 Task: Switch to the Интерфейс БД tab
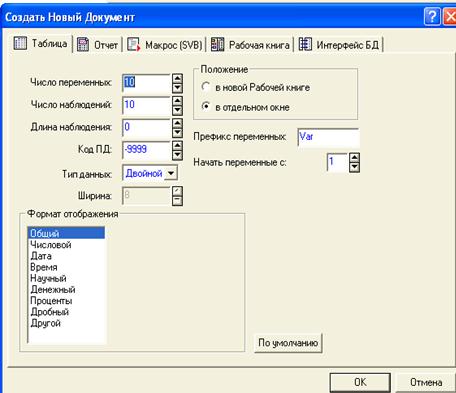click(339, 45)
